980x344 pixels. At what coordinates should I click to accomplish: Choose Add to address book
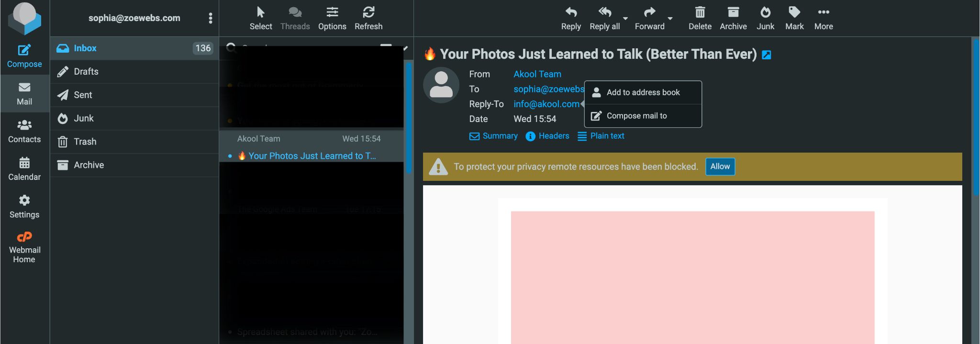click(643, 92)
